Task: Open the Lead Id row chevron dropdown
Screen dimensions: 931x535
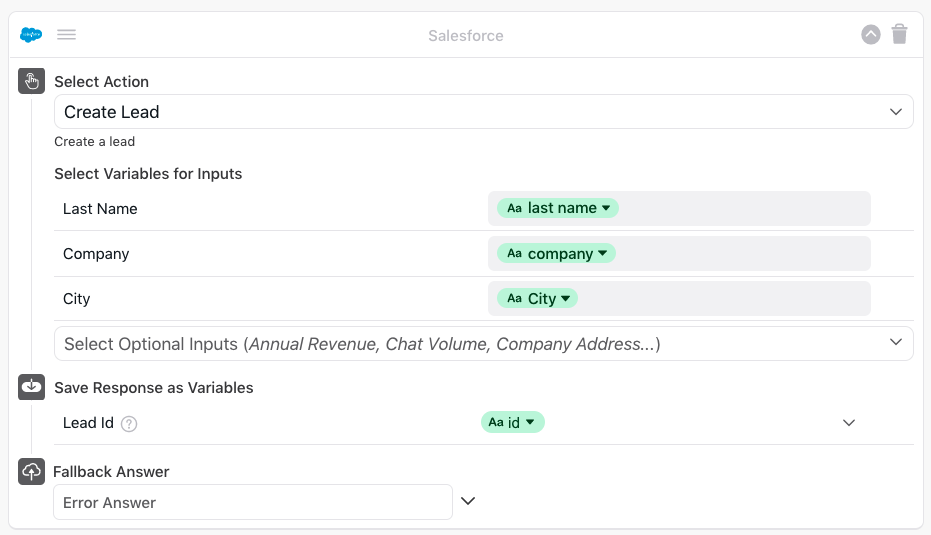Action: 849,423
